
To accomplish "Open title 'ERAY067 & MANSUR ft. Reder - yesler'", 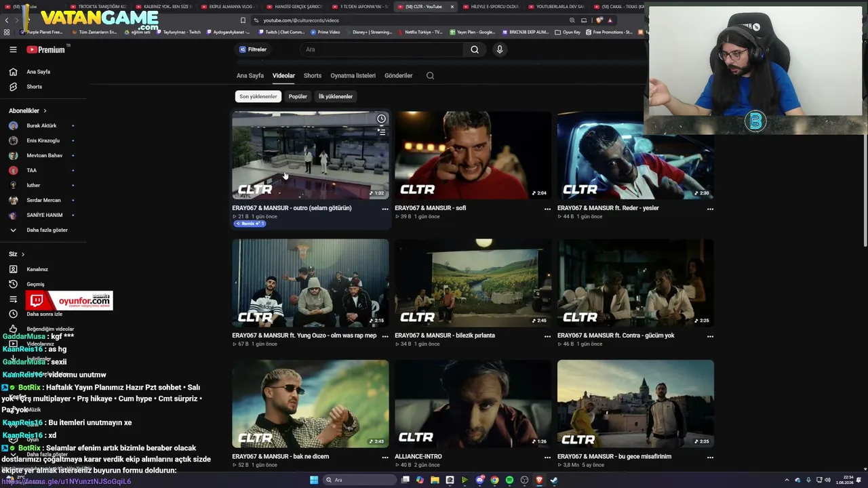I will 608,208.
